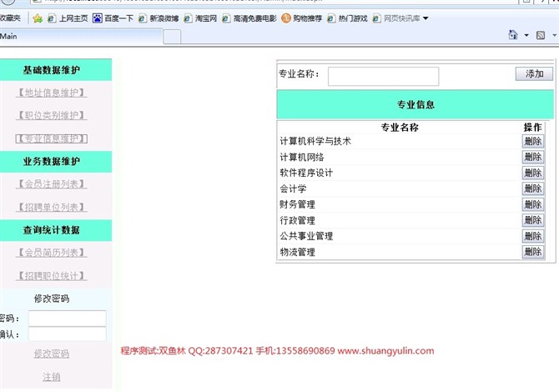Click the 上网主页 favorites shortcut
Screen dimensions: 559x392
click(x=71, y=18)
